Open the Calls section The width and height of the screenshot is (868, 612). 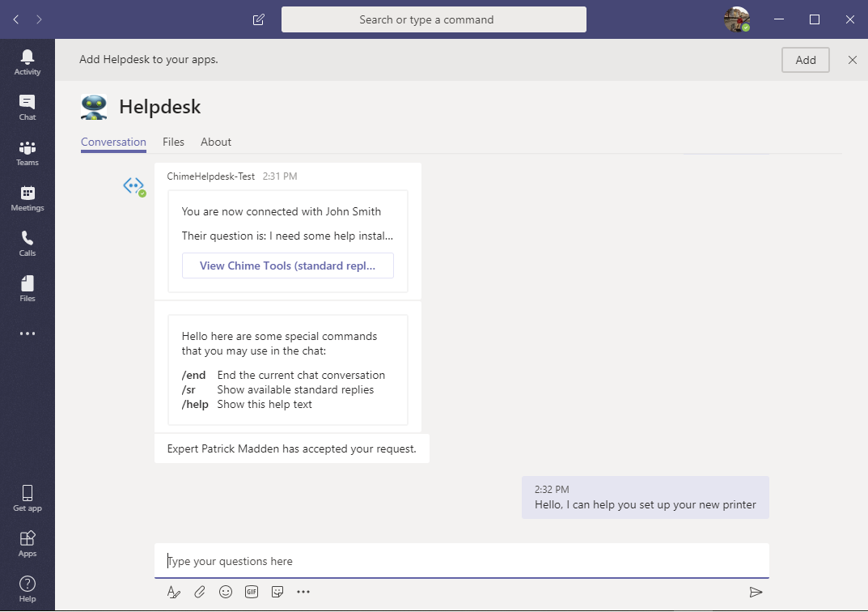point(28,244)
